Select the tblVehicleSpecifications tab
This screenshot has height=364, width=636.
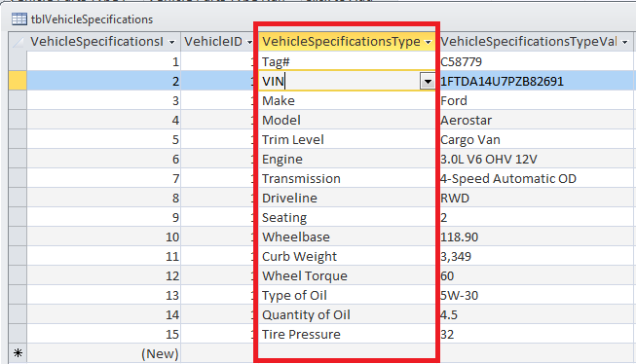(83, 19)
